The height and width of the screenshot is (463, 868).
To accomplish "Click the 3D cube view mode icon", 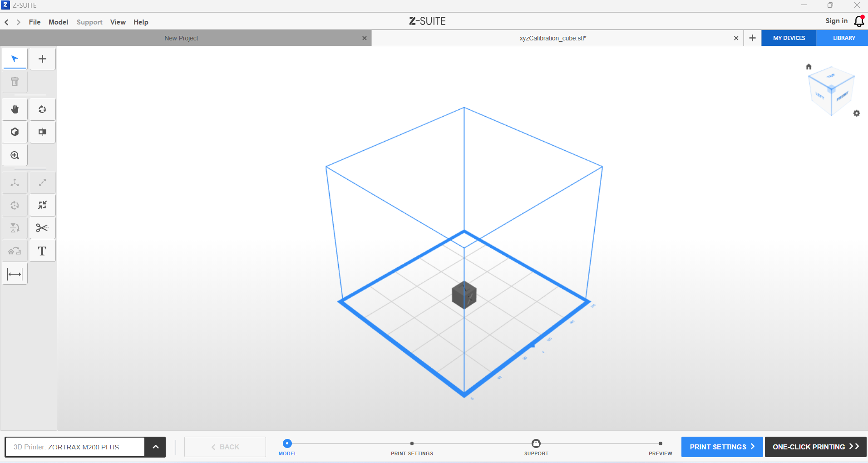I will tap(15, 132).
